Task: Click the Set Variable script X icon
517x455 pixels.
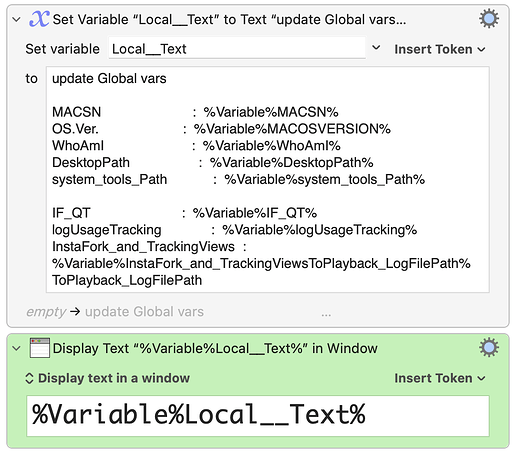Action: (x=39, y=19)
